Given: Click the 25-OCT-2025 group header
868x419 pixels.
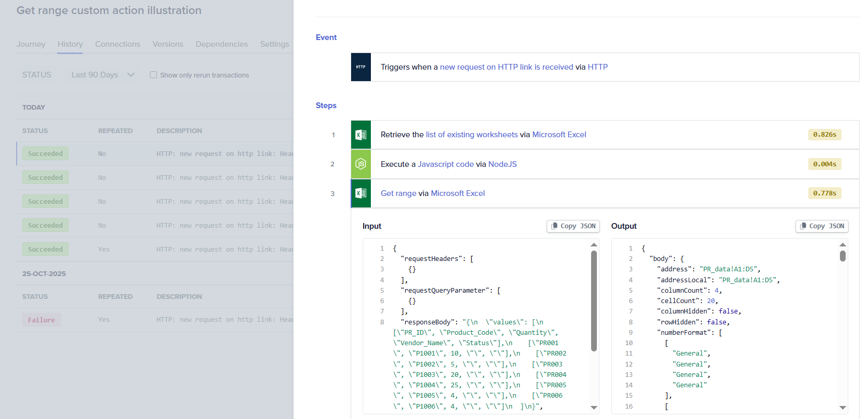Looking at the screenshot, I should pos(44,274).
